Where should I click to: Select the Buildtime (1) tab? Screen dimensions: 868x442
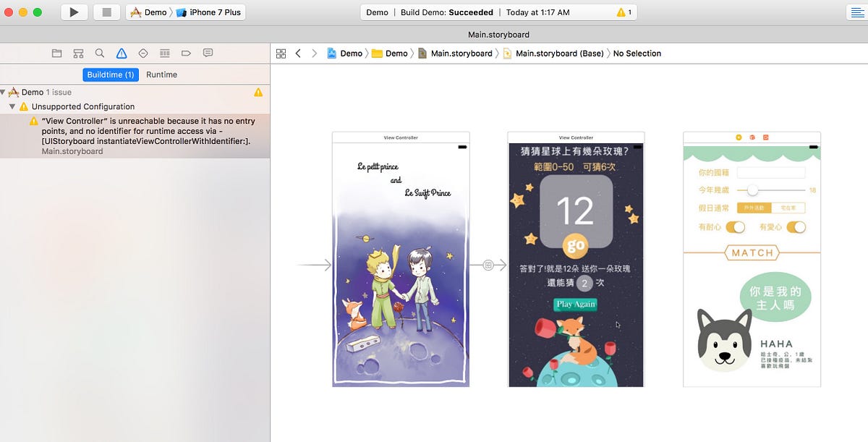click(x=110, y=74)
